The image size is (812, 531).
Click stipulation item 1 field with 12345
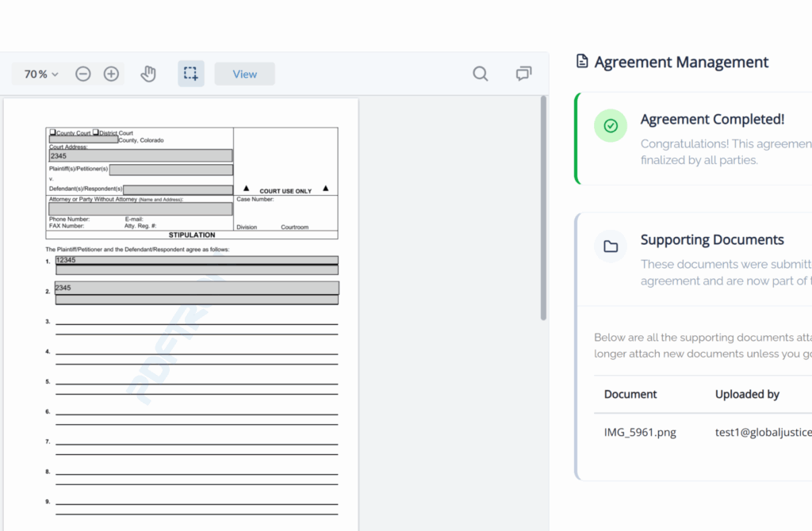click(x=197, y=260)
